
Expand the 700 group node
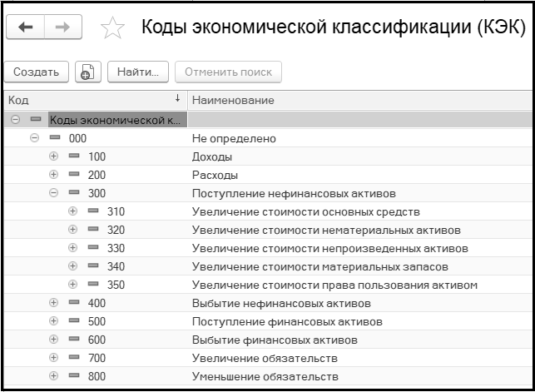point(54,358)
